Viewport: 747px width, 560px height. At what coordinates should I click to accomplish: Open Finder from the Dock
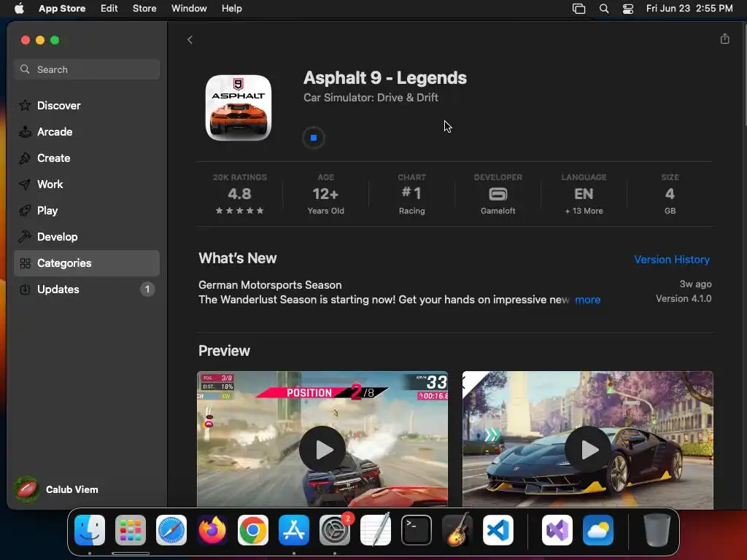click(x=90, y=530)
